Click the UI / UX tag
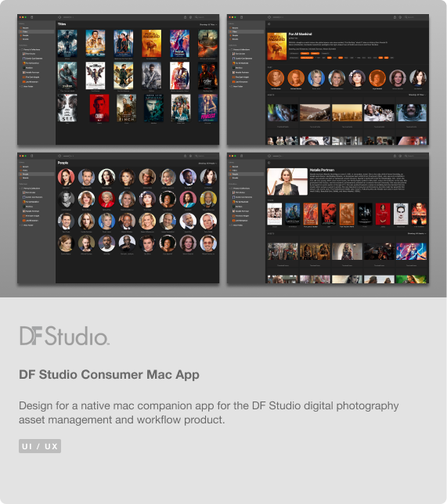The height and width of the screenshot is (504, 447). (40, 446)
